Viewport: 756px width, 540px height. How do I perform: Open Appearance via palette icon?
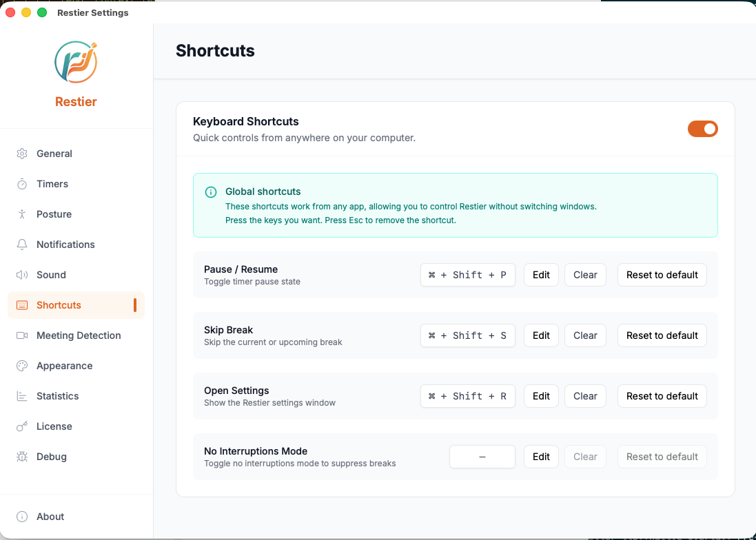tap(21, 366)
